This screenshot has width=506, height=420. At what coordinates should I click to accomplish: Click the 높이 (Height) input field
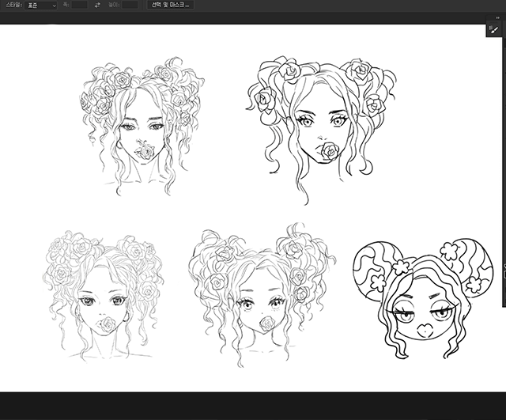130,5
